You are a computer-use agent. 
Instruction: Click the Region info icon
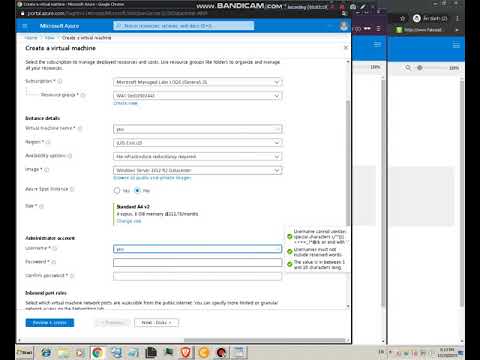pyautogui.click(x=48, y=142)
